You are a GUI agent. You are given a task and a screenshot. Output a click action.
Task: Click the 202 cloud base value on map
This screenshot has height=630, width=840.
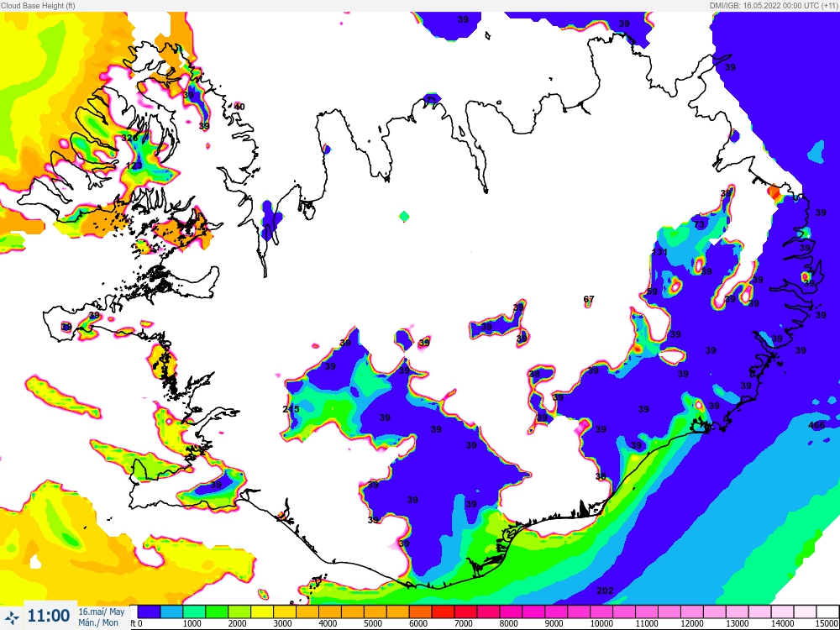605,591
